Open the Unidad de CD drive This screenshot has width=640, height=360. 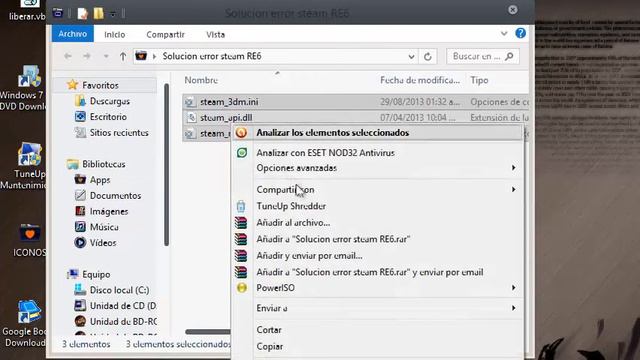pyautogui.click(x=123, y=306)
